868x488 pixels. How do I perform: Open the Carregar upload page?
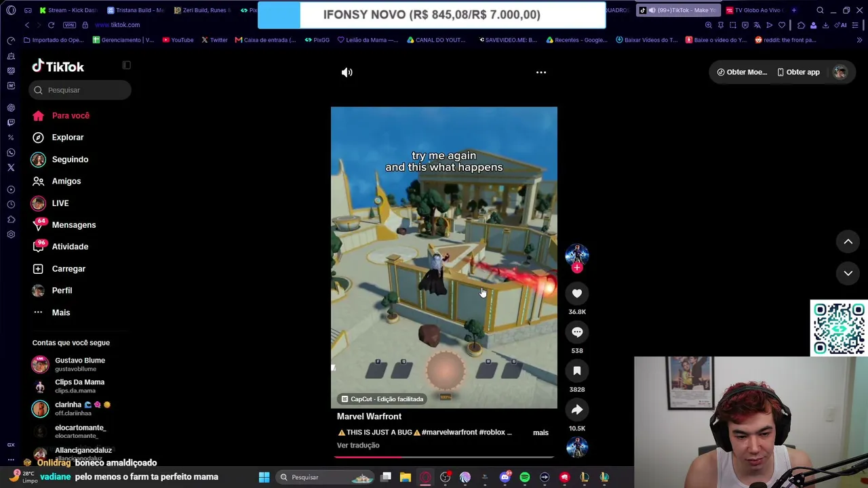pos(59,269)
